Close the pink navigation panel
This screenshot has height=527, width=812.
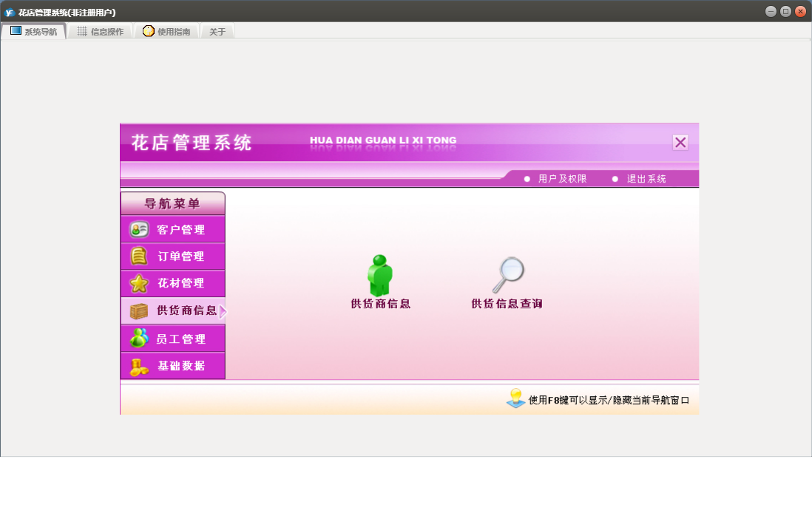tap(680, 143)
